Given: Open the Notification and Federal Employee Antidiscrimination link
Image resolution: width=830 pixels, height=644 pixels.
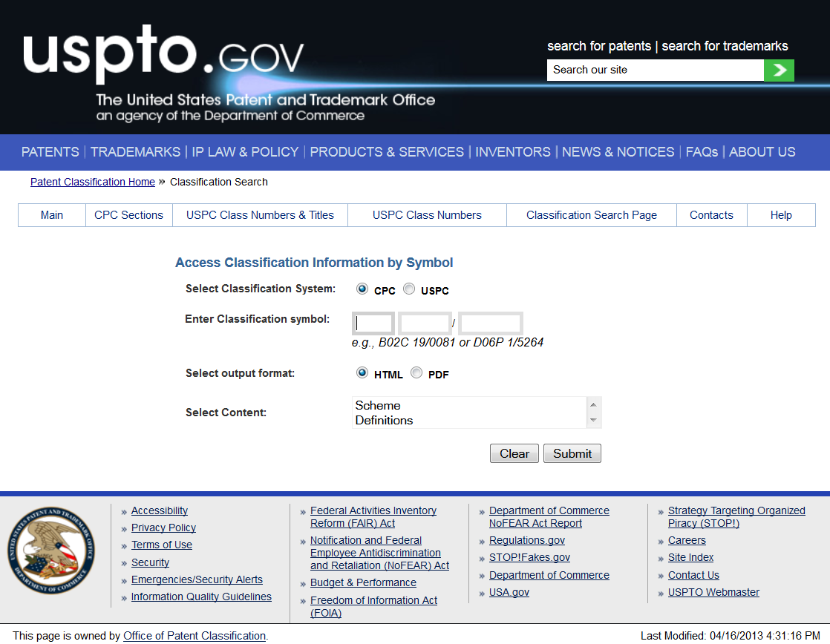Looking at the screenshot, I should (x=379, y=553).
